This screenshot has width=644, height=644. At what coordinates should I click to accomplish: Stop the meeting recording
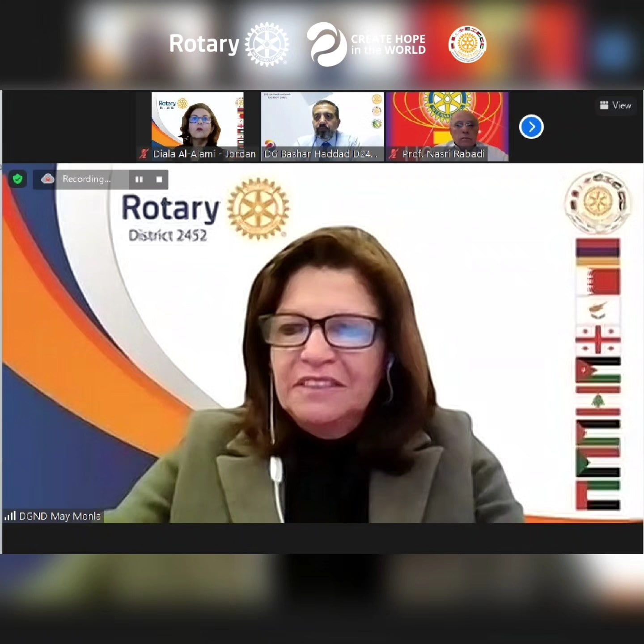pos(159,179)
